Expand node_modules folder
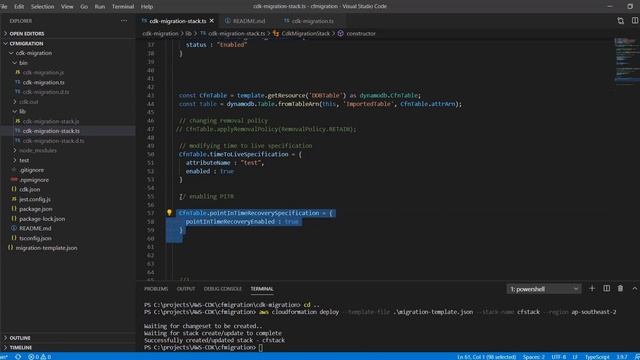Image resolution: width=640 pixels, height=360 pixels. [x=38, y=151]
